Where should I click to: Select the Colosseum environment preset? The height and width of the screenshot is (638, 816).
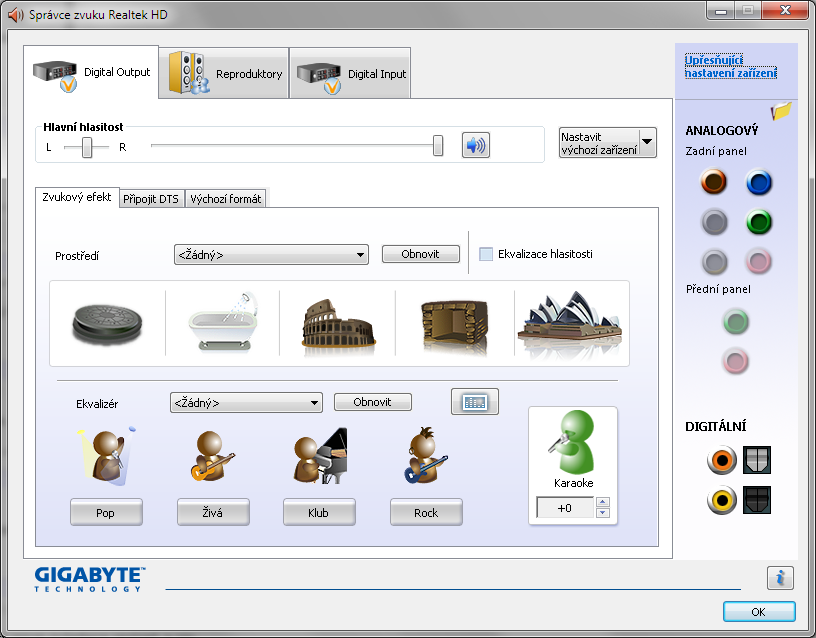point(338,323)
